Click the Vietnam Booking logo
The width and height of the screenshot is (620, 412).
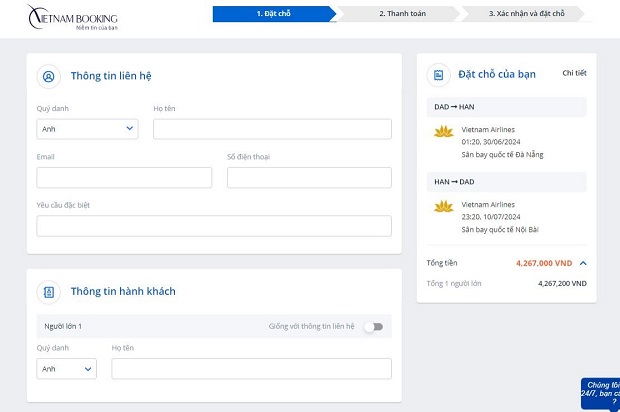pyautogui.click(x=73, y=17)
